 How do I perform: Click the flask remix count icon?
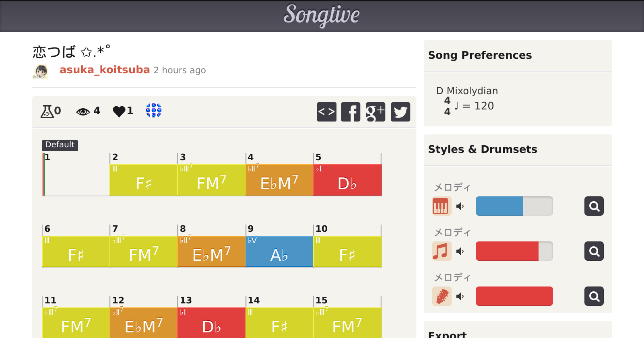(x=47, y=111)
